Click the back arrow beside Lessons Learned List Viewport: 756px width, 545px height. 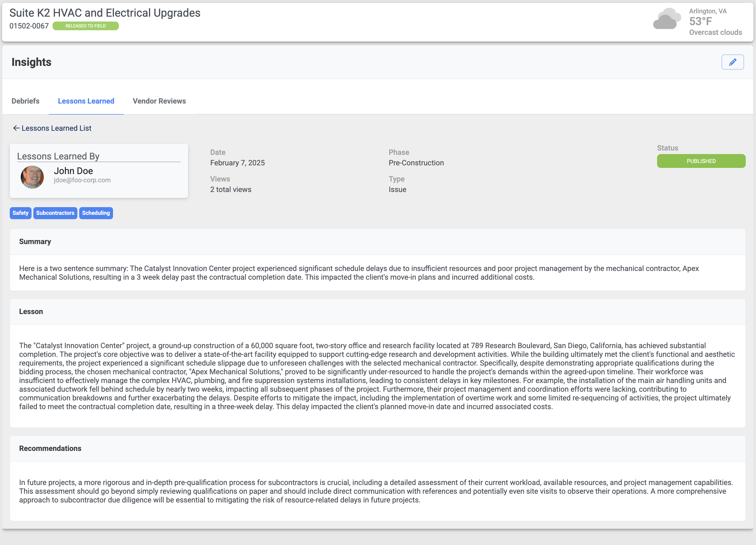click(16, 128)
